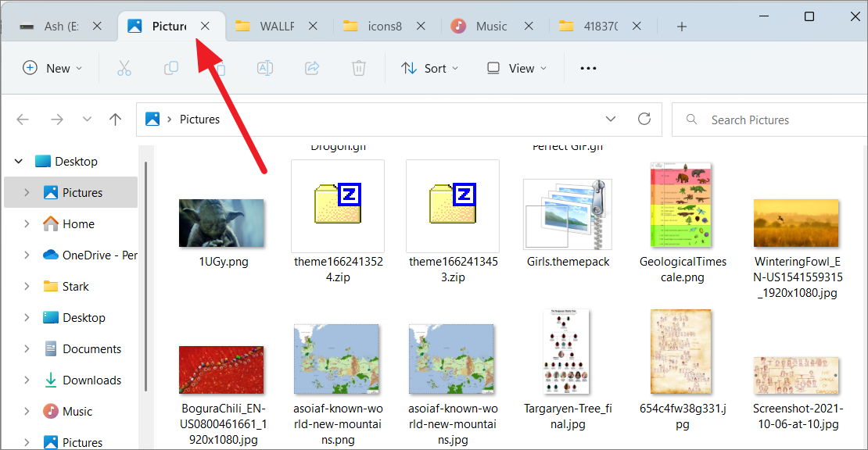868x450 pixels.
Task: Click the Share icon in toolbar
Action: coord(312,69)
